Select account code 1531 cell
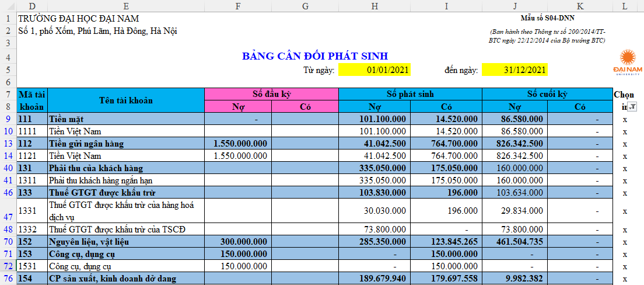Screen dimensions: 644x285 click(33, 266)
